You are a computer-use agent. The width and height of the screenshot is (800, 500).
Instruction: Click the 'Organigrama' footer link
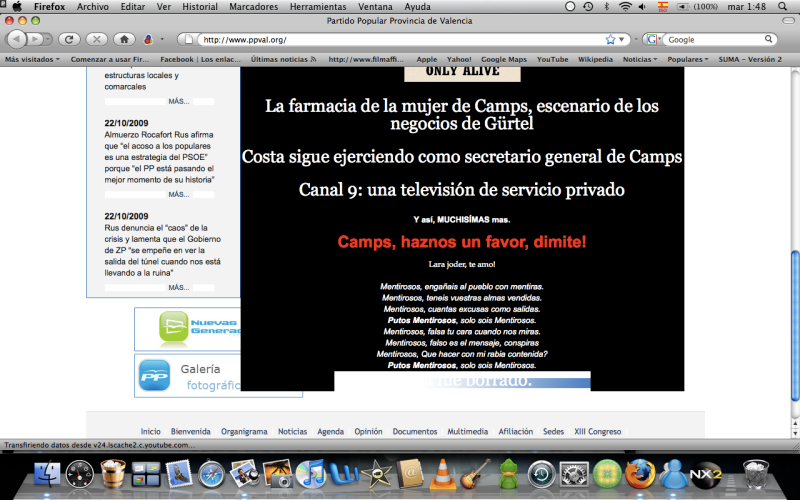tap(244, 431)
